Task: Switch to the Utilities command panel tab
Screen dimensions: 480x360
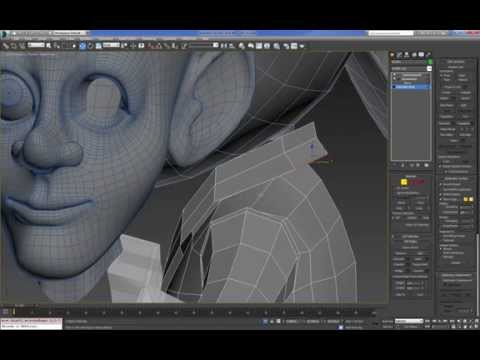Action: [x=429, y=54]
